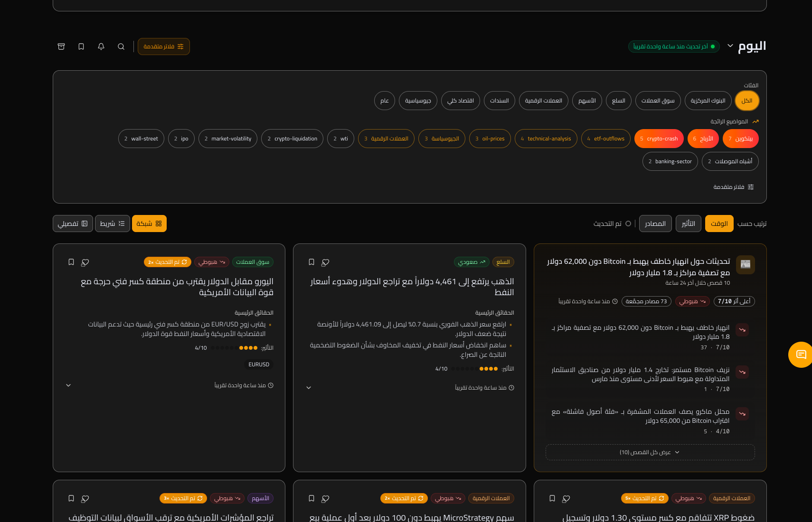812x522 pixels.
Task: Toggle wti trending topic chip
Action: point(340,139)
